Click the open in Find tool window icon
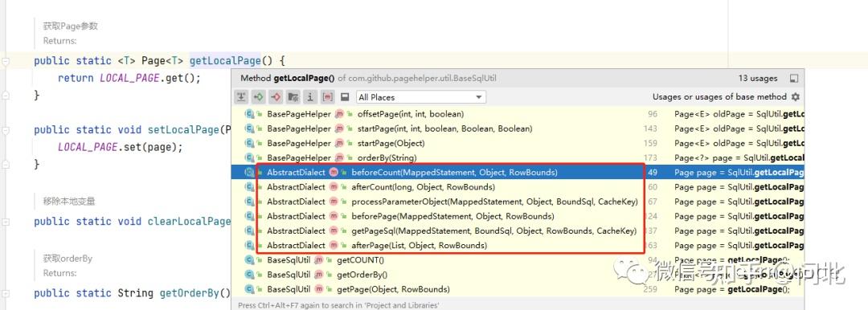 point(794,79)
